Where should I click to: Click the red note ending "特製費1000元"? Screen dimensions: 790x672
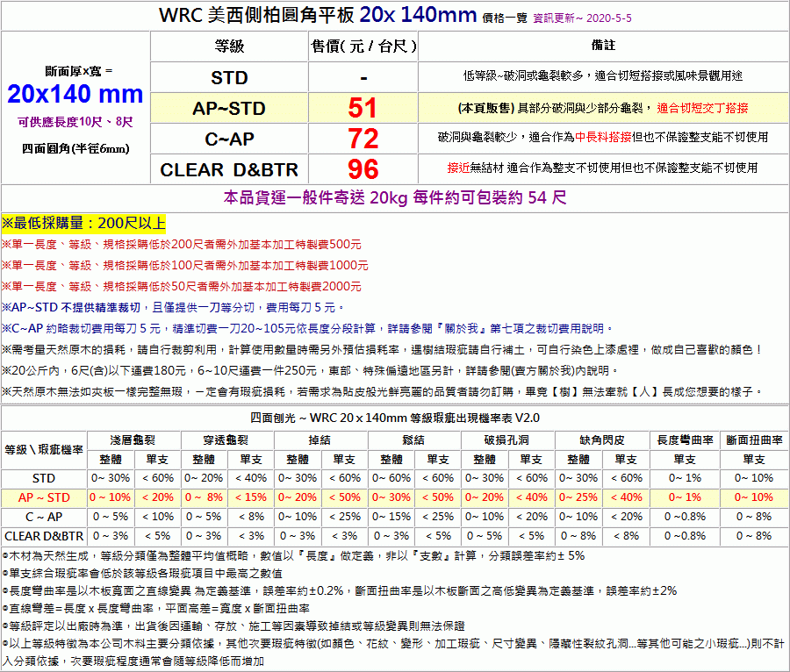[x=185, y=265]
